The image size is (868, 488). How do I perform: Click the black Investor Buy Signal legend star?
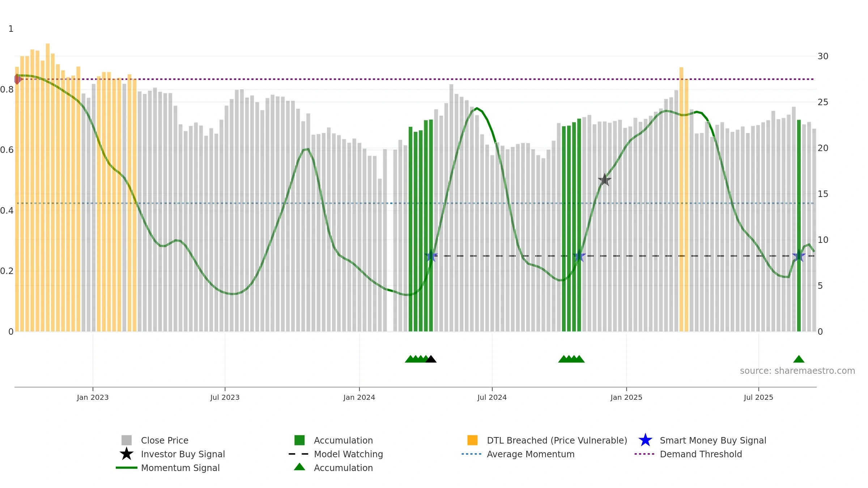(127, 454)
